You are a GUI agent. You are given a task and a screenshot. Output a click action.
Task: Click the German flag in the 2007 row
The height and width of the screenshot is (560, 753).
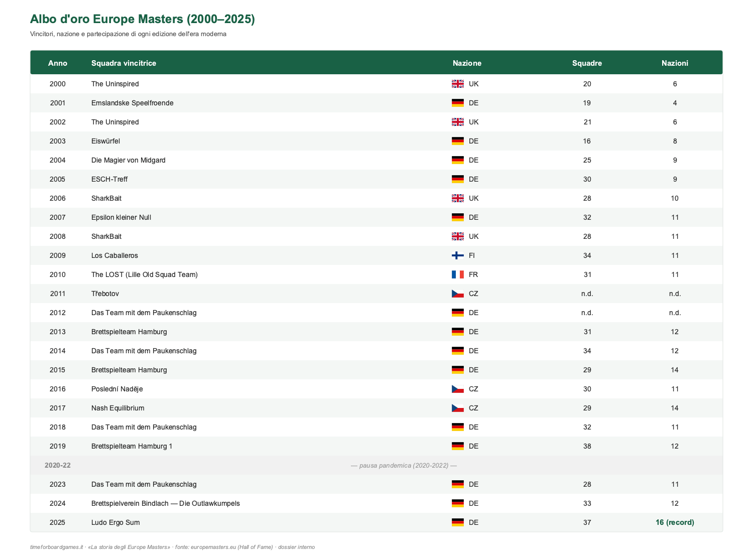tap(457, 217)
